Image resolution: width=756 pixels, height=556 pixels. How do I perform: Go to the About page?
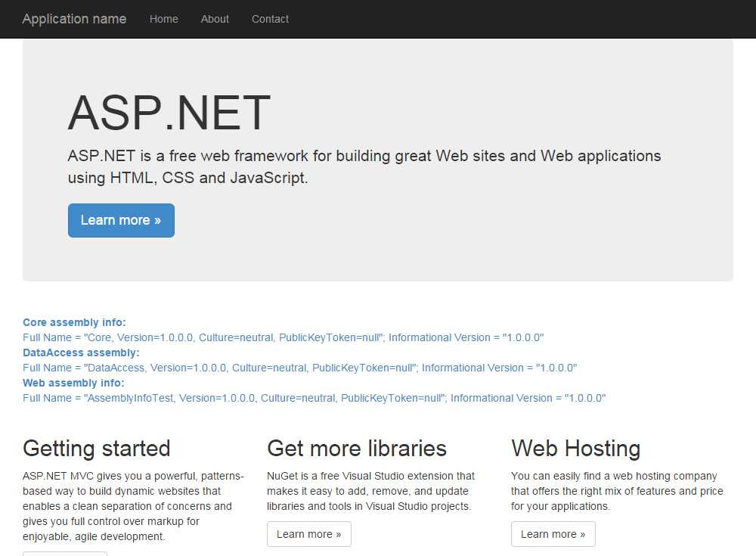(x=215, y=19)
